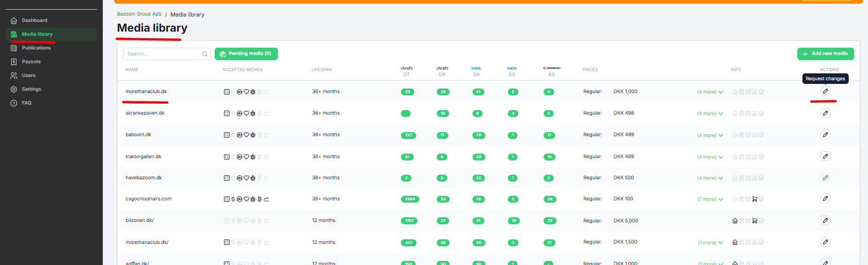This screenshot has height=265, width=868.
Task: Click the edit pencil in bilzonen.dk/ row
Action: [x=825, y=221]
